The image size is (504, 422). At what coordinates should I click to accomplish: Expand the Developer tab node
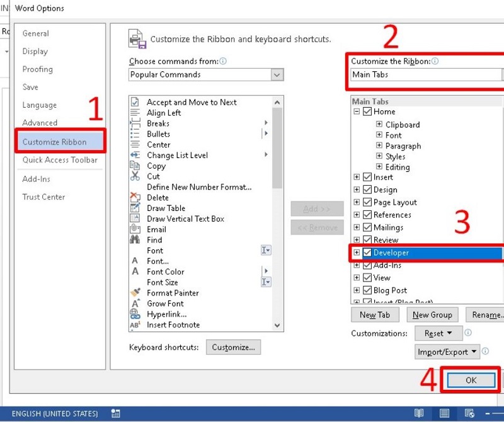point(357,253)
